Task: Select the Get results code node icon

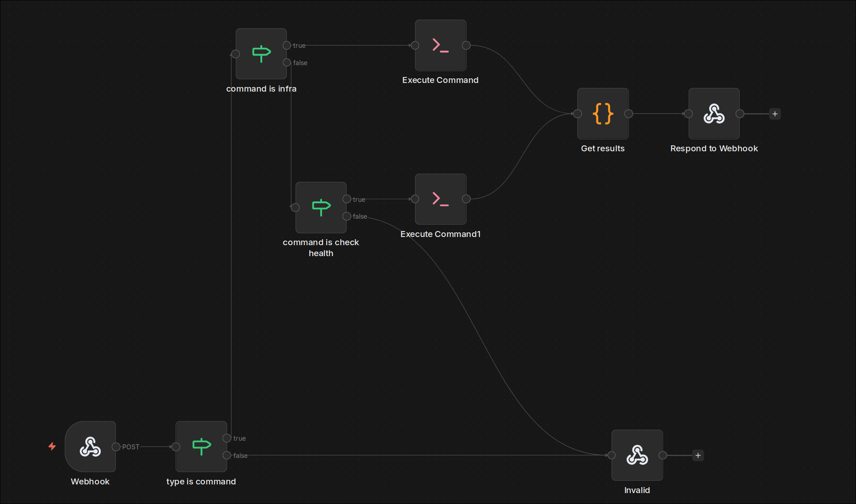Action: [602, 114]
